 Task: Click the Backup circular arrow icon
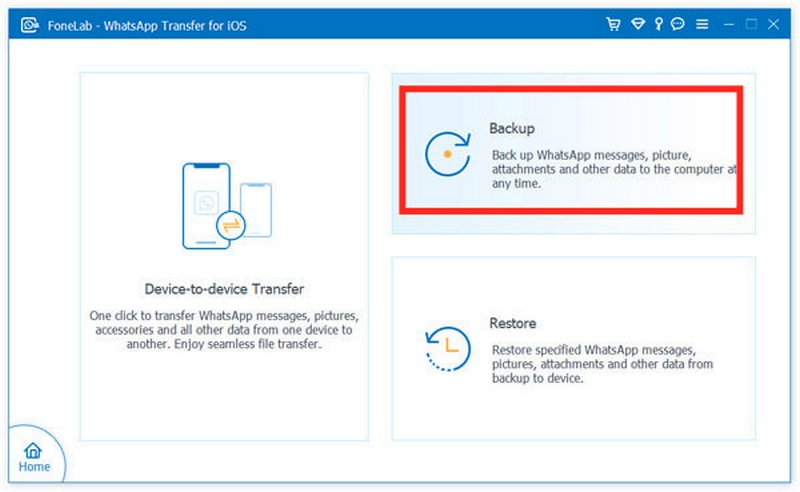click(x=446, y=153)
